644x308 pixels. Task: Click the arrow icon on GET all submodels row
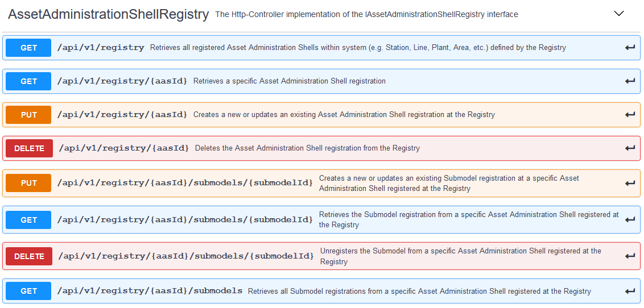[630, 291]
